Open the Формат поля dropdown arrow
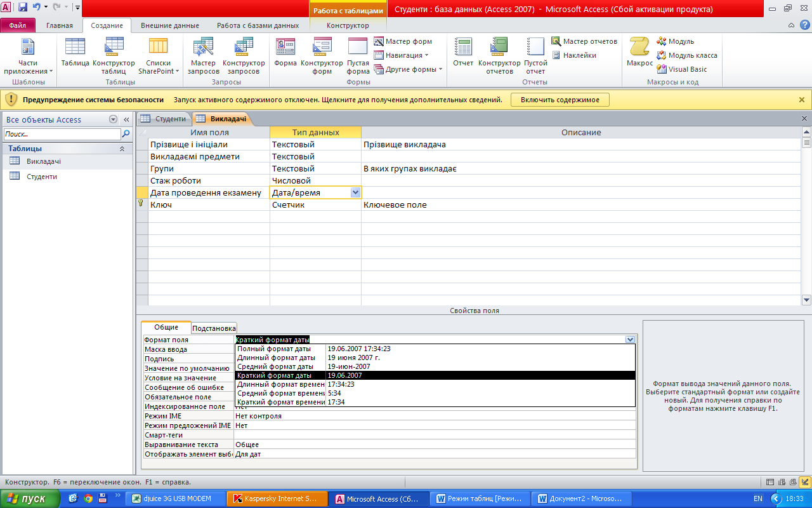Viewport: 812px width, 508px height. (x=629, y=340)
